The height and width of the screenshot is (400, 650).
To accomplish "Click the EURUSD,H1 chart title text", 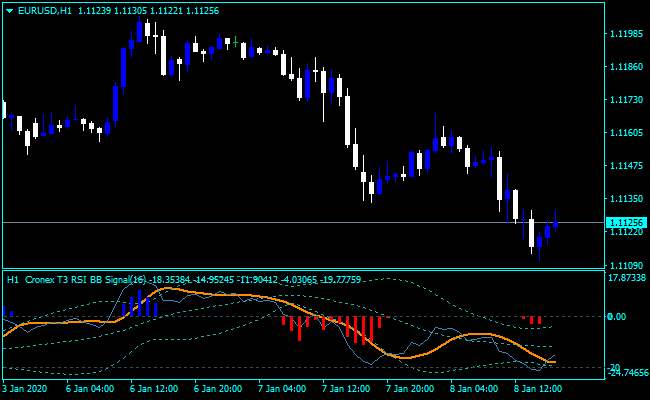I will 45,11.
